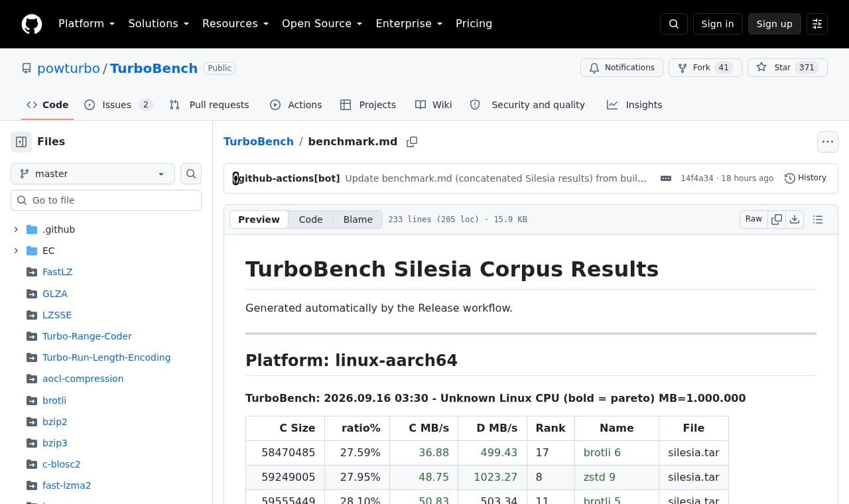849x504 pixels.
Task: Switch to the Code view of the file
Action: click(x=310, y=220)
